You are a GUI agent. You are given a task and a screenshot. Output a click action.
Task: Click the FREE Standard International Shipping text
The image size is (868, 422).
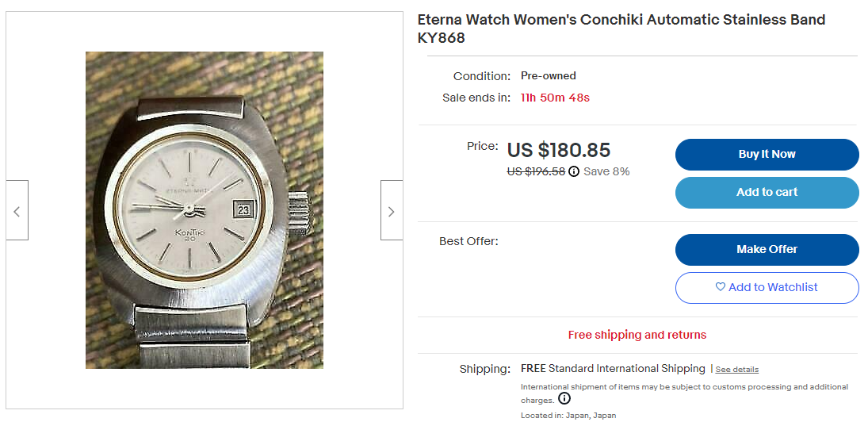[613, 369]
